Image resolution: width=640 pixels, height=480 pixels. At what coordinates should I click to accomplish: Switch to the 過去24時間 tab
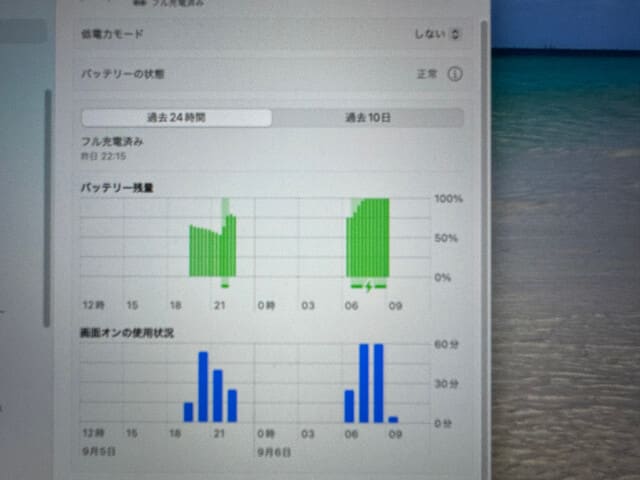[176, 118]
